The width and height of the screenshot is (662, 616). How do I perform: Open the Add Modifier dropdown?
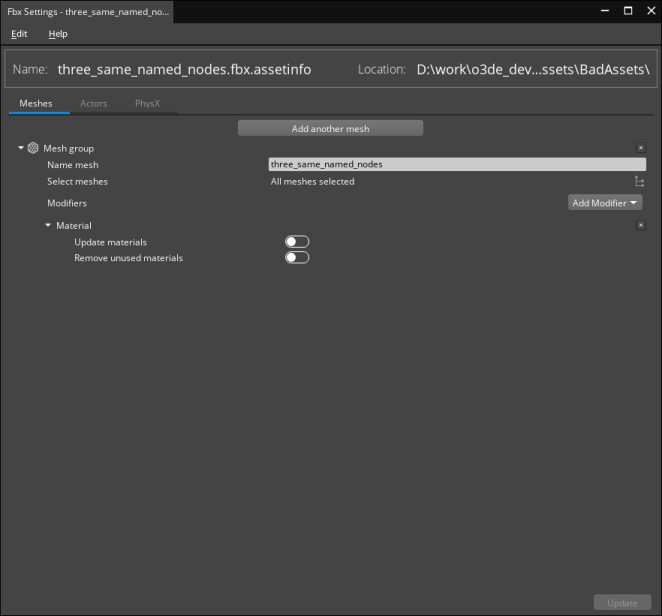605,203
